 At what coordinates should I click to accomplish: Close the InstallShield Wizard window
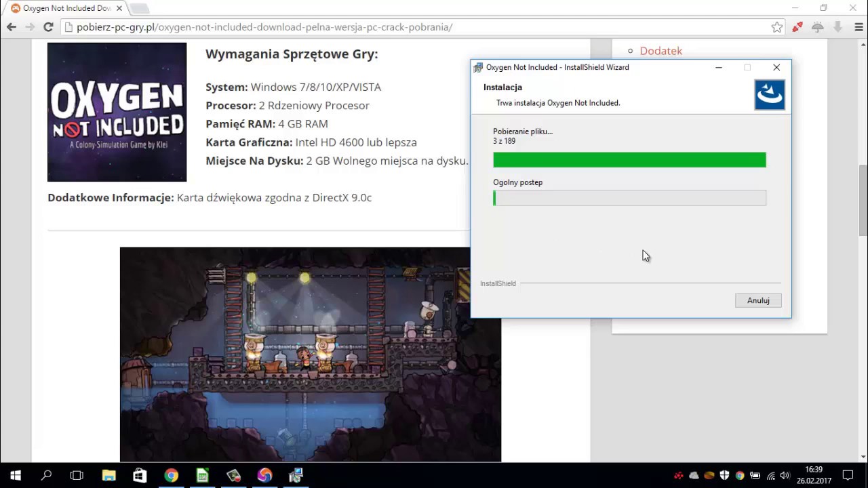776,67
